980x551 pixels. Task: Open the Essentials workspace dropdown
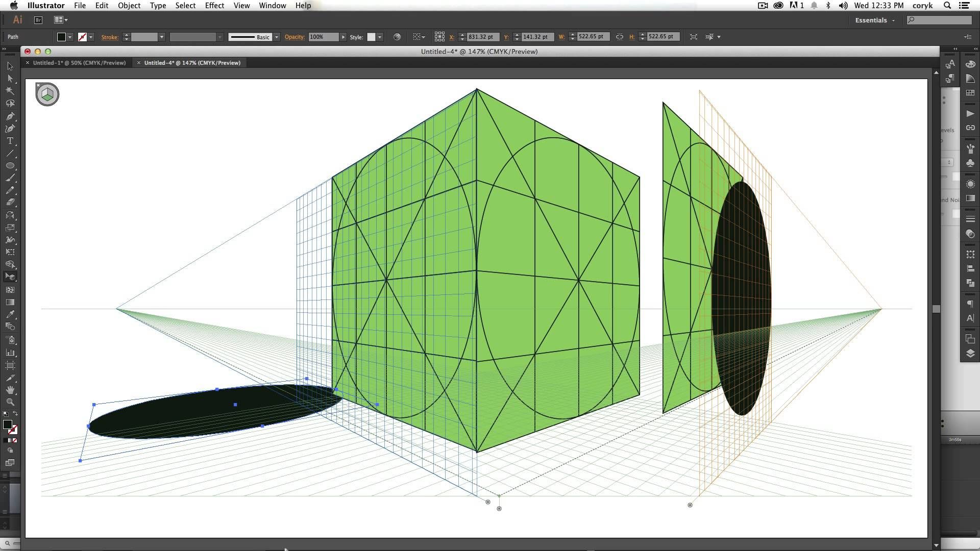click(875, 20)
